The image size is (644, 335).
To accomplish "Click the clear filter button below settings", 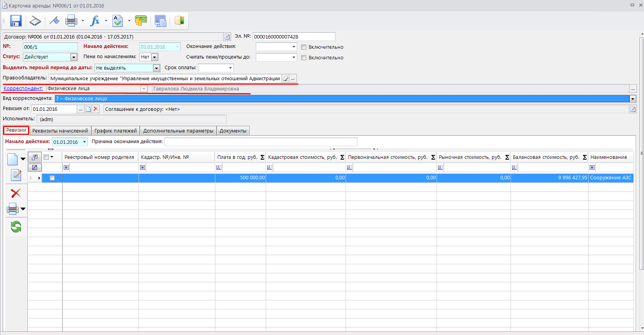I will (35, 167).
